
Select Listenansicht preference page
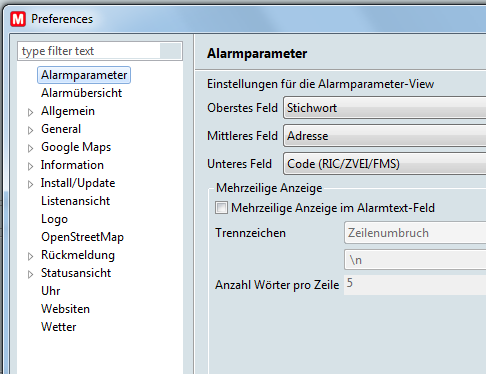tap(76, 201)
